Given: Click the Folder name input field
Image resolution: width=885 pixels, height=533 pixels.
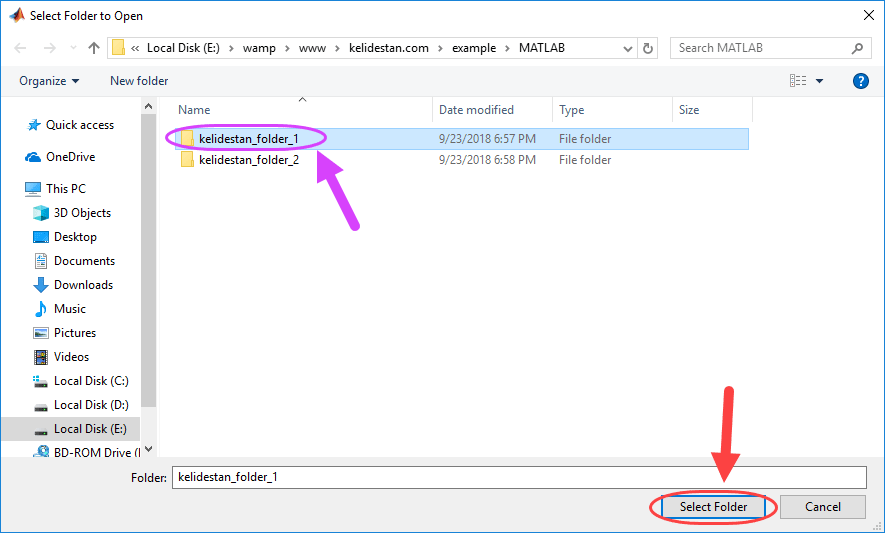Looking at the screenshot, I should click(519, 477).
